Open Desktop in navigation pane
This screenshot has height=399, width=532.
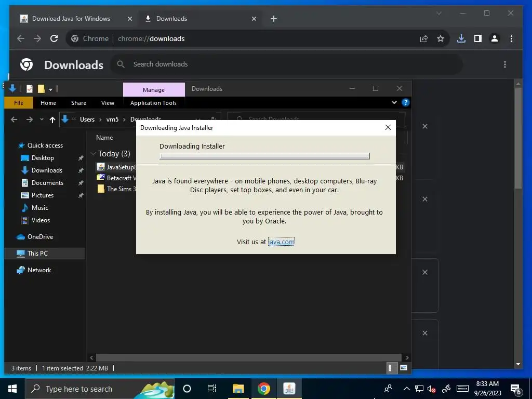tap(43, 158)
